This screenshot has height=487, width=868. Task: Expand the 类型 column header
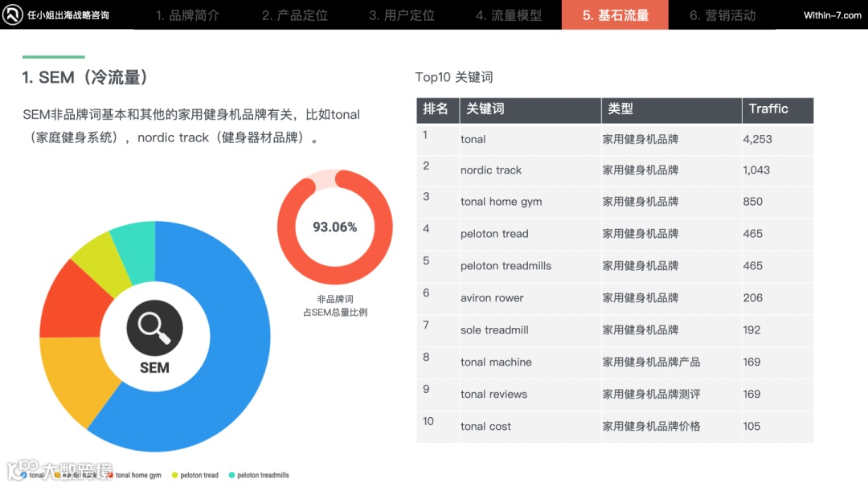624,110
